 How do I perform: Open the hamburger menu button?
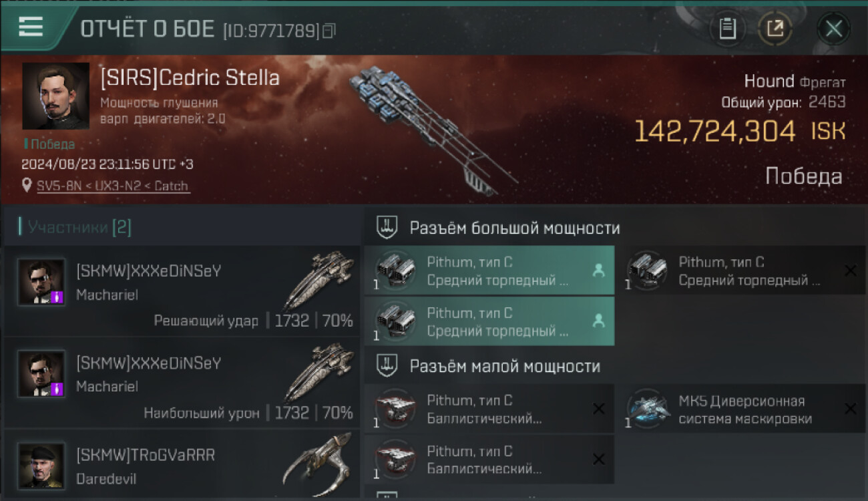[31, 27]
